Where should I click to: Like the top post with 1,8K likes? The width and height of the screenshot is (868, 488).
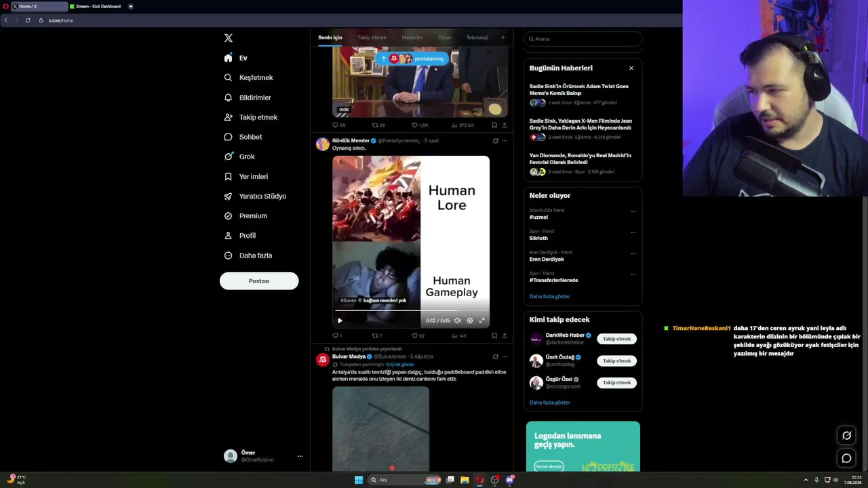pyautogui.click(x=415, y=125)
